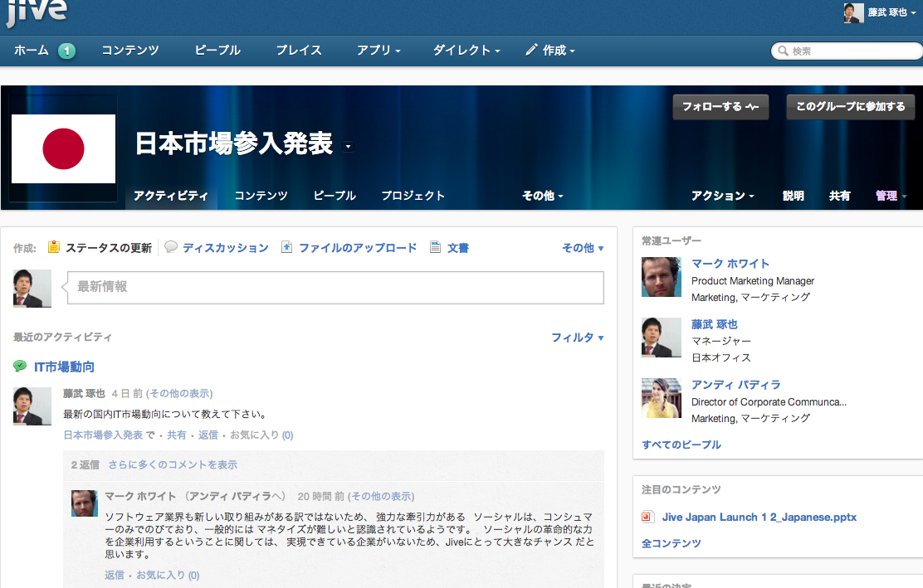923x588 pixels.
Task: Click the 説明 link in group header
Action: pyautogui.click(x=793, y=196)
